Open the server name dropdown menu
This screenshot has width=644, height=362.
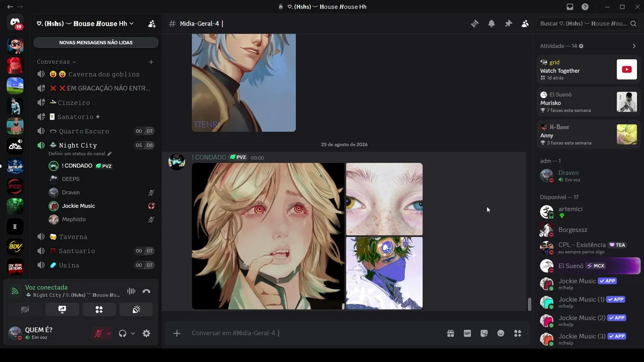point(86,24)
